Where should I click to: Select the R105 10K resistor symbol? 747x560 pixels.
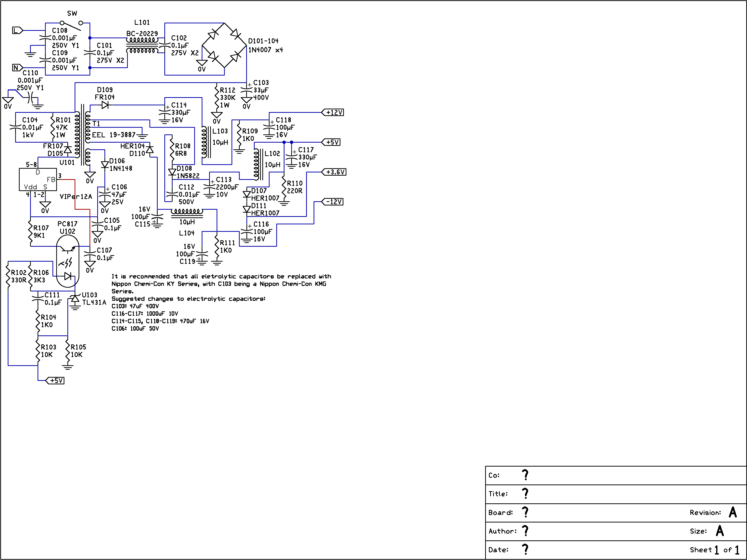click(68, 351)
